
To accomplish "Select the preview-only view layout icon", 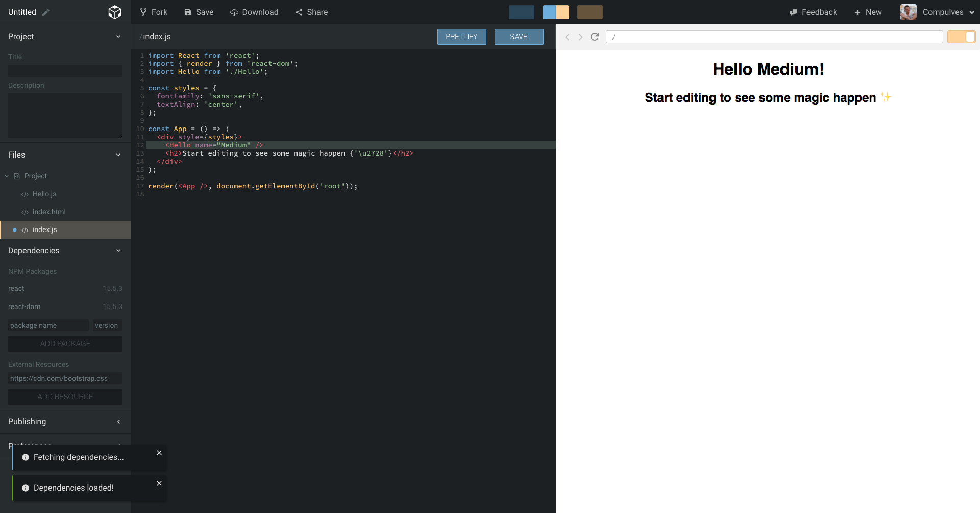I will (x=590, y=12).
